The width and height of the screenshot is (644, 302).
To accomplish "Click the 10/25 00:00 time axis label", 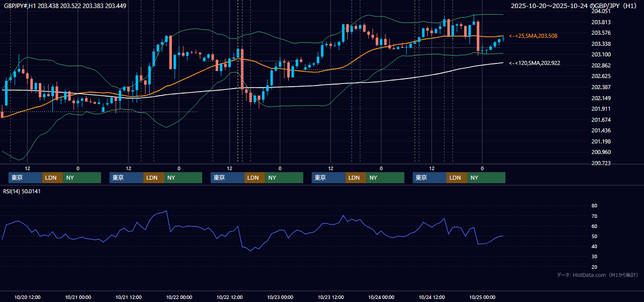I will 482,297.
